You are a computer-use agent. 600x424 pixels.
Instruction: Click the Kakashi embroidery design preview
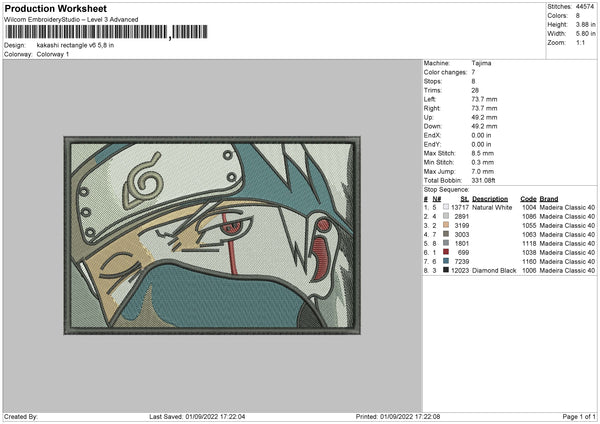(x=212, y=236)
